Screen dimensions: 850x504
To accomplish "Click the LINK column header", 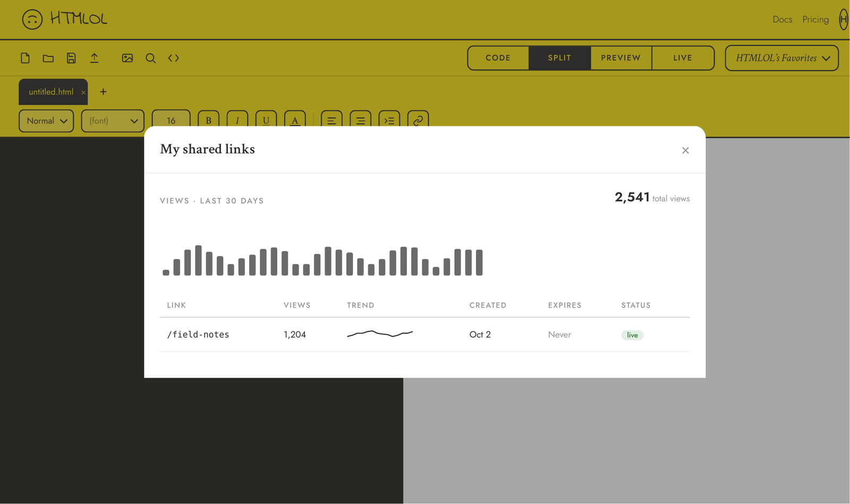I will (x=176, y=305).
